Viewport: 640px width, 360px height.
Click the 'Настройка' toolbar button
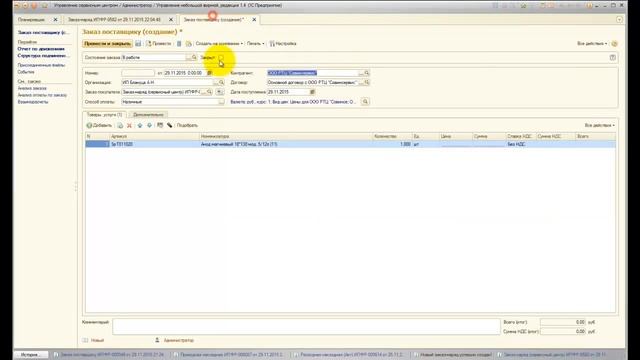[x=283, y=44]
